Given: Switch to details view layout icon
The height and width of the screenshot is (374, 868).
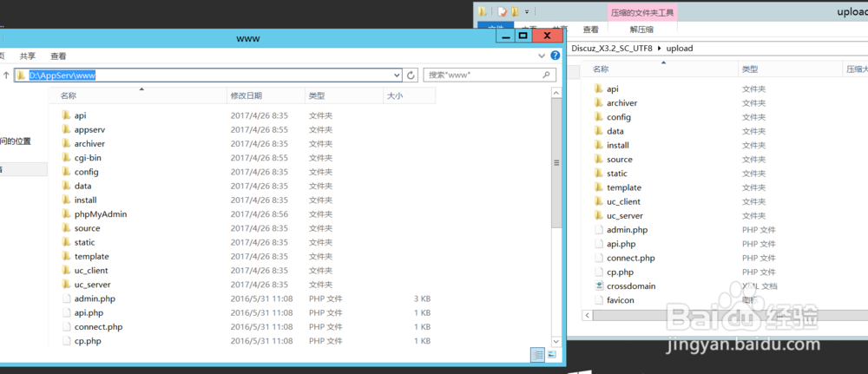Looking at the screenshot, I should [x=537, y=355].
